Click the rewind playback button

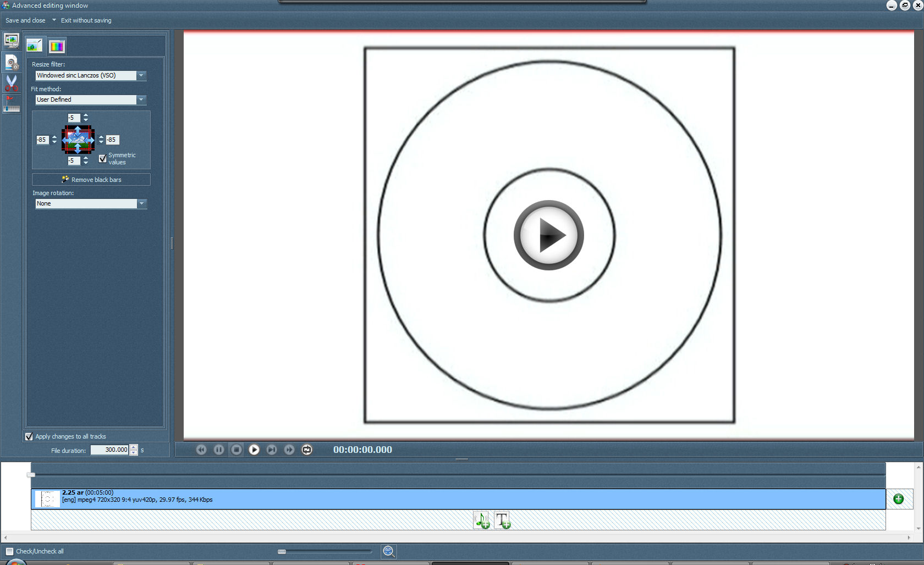pyautogui.click(x=201, y=450)
